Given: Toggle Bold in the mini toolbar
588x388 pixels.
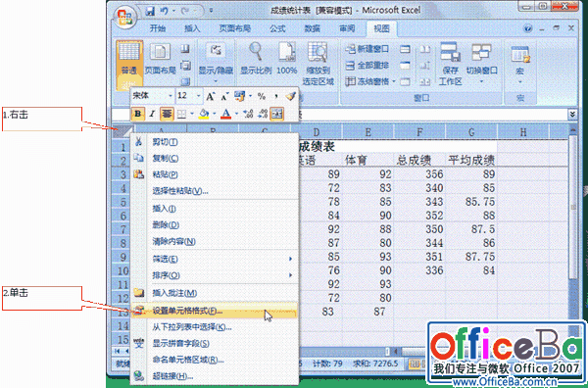Looking at the screenshot, I should 137,114.
